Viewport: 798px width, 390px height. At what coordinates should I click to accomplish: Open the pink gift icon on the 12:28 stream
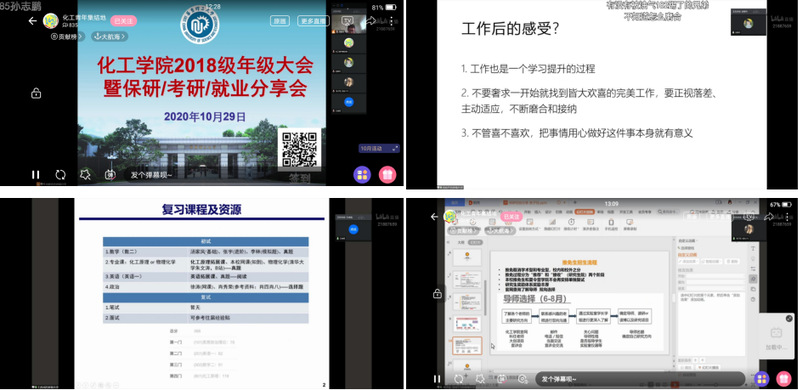pos(387,175)
